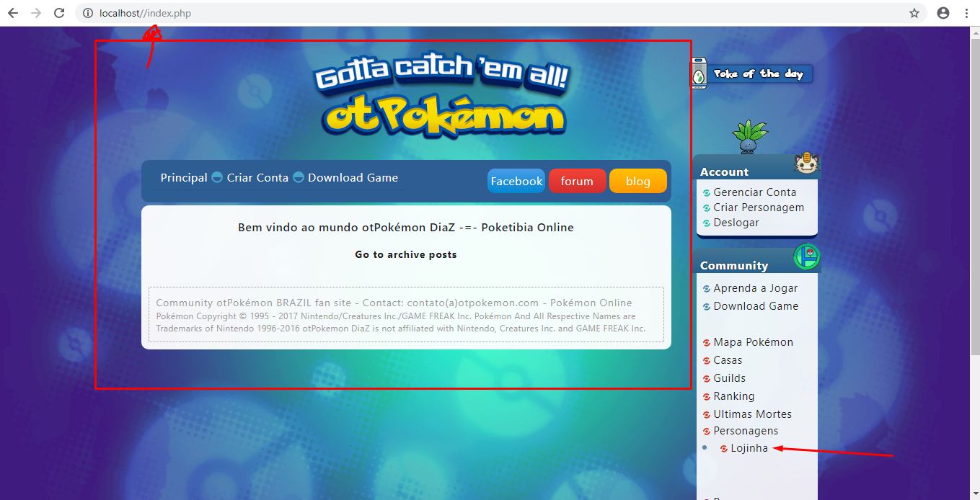Open the Casas link
Viewport: 980px width, 500px height.
click(728, 360)
